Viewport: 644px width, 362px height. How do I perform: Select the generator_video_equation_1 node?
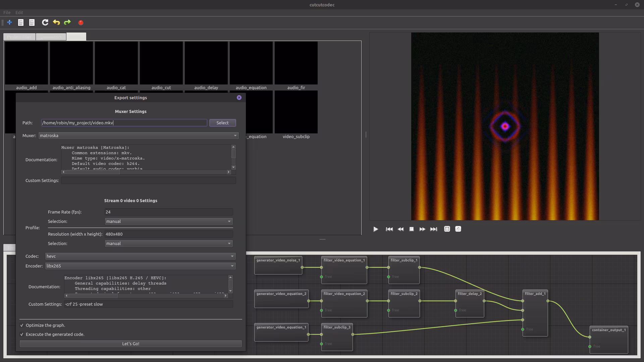point(281,332)
